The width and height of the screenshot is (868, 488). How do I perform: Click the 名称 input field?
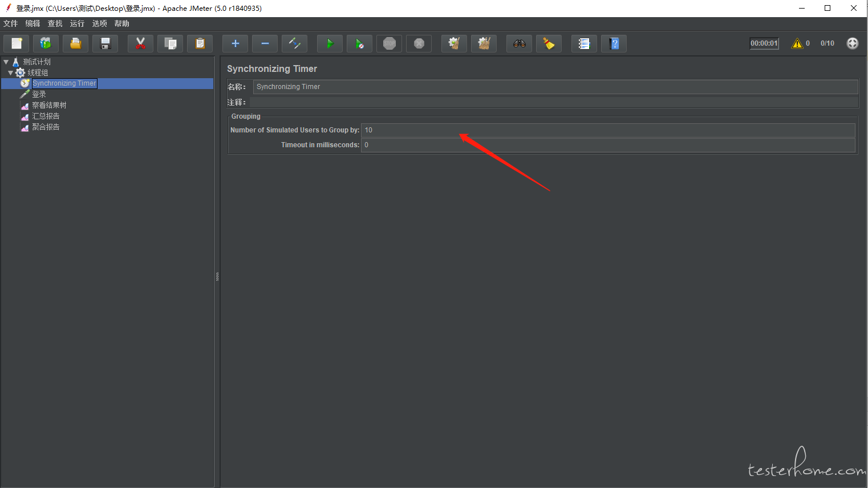tap(555, 87)
